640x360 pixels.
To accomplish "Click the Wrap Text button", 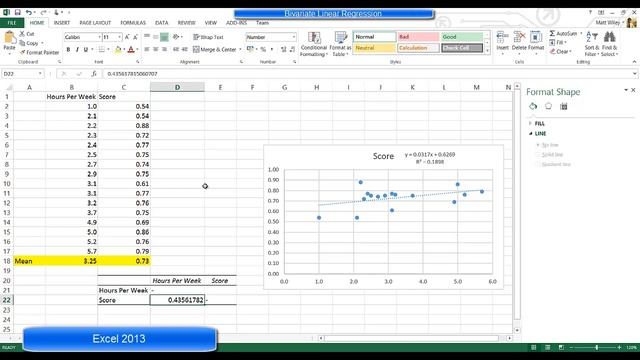I will click(x=208, y=37).
